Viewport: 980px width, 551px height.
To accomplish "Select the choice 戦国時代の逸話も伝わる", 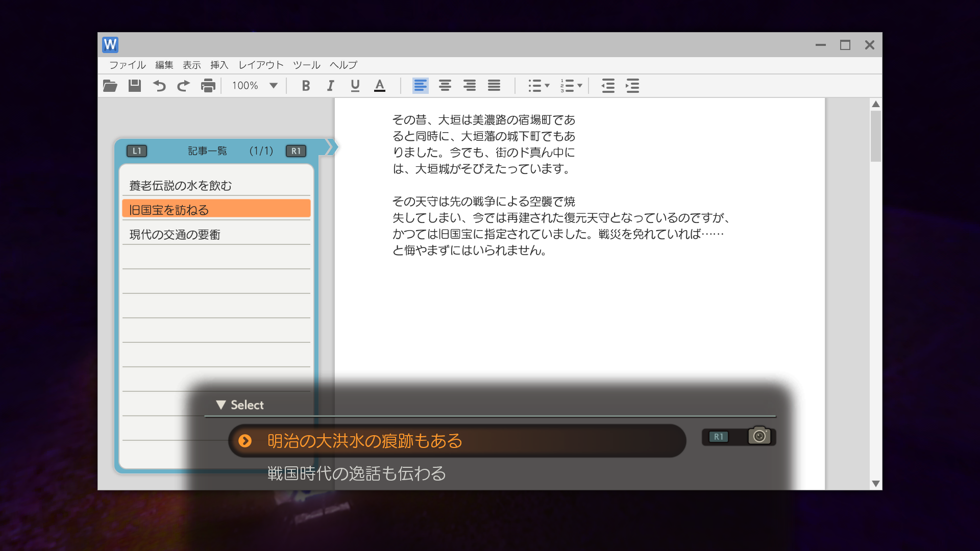I will point(356,473).
